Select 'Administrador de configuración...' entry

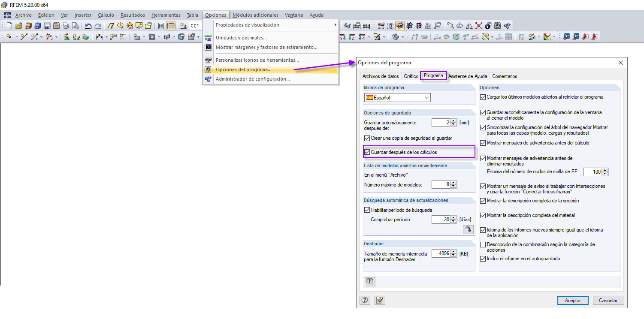coord(270,79)
